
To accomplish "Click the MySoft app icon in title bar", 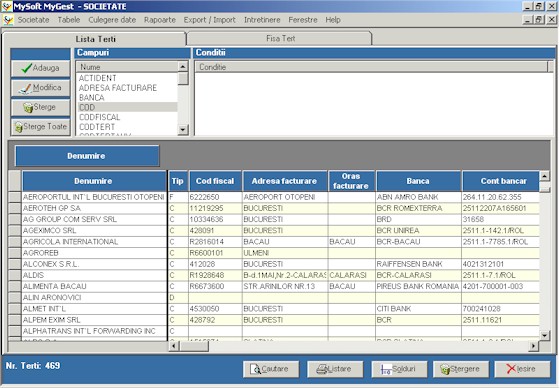I will (6, 6).
